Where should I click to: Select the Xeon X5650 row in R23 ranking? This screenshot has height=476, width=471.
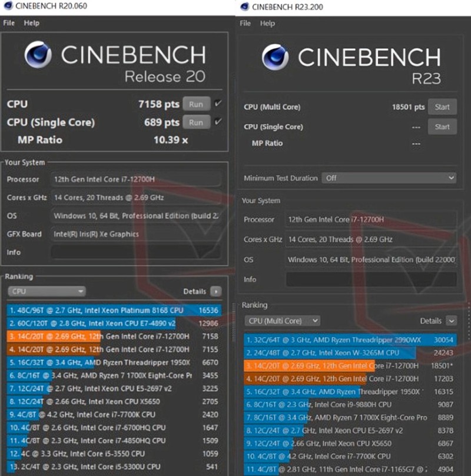(350, 443)
